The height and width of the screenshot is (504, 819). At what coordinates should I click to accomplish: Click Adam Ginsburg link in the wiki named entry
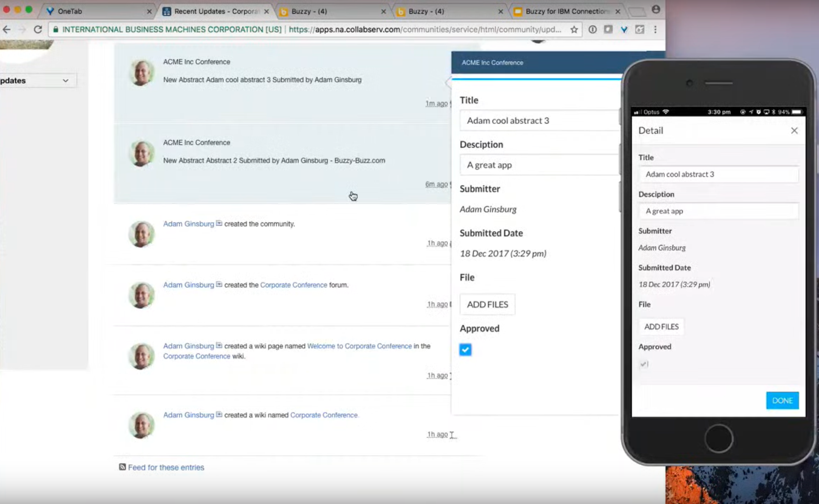[188, 415]
